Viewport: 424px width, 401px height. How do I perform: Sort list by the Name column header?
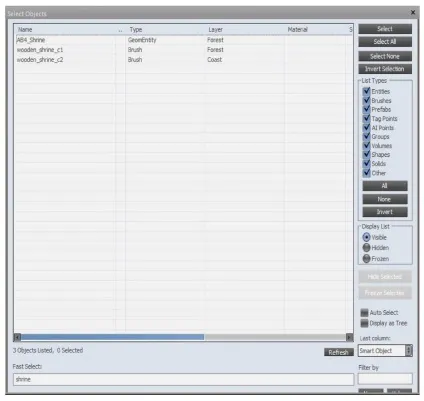click(x=65, y=30)
